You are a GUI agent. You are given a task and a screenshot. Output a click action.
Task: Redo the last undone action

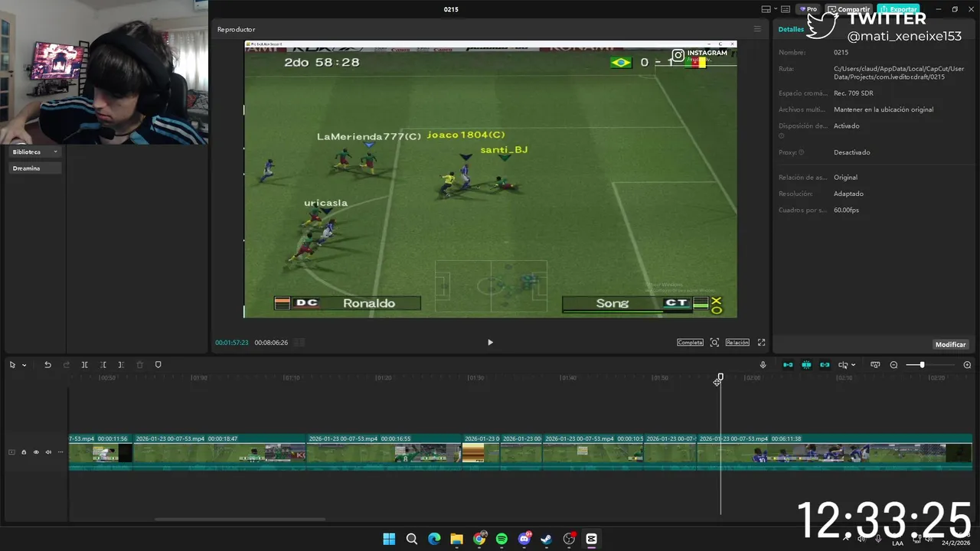66,365
